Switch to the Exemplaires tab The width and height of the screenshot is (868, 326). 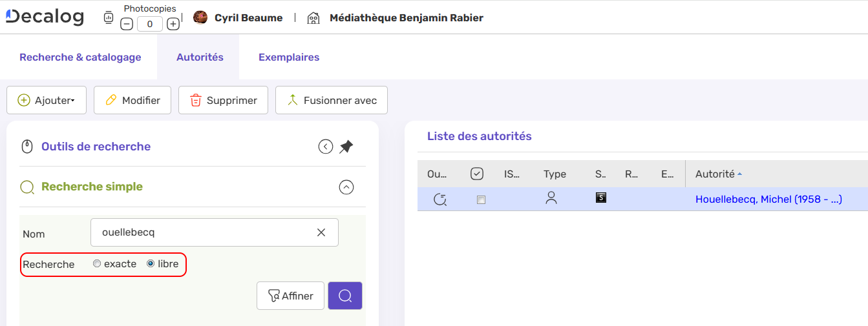(289, 57)
